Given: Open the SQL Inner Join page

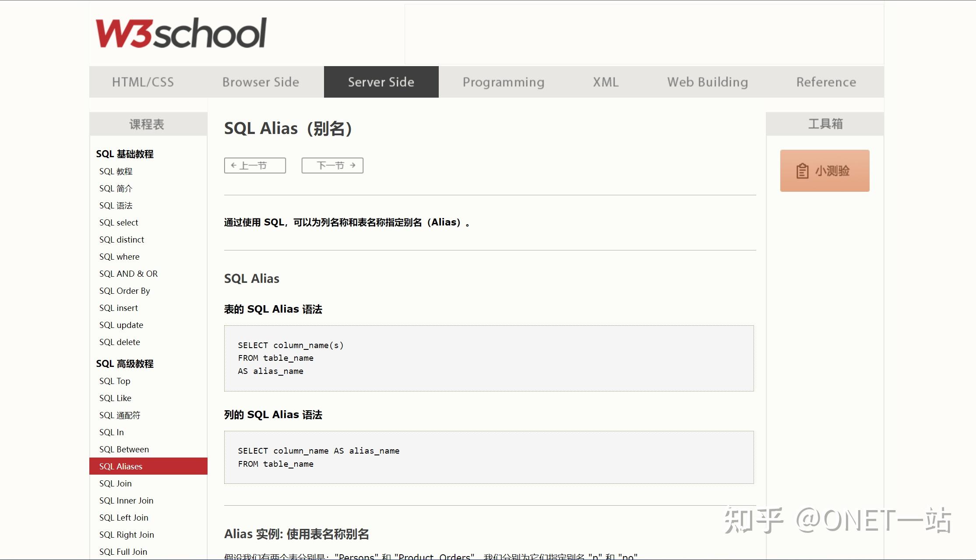Looking at the screenshot, I should [126, 500].
